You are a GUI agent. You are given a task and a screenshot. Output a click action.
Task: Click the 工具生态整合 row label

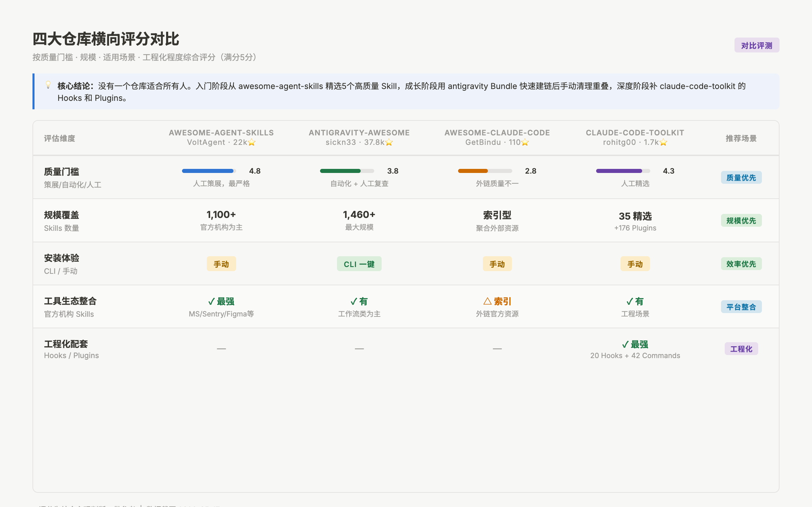tap(70, 301)
